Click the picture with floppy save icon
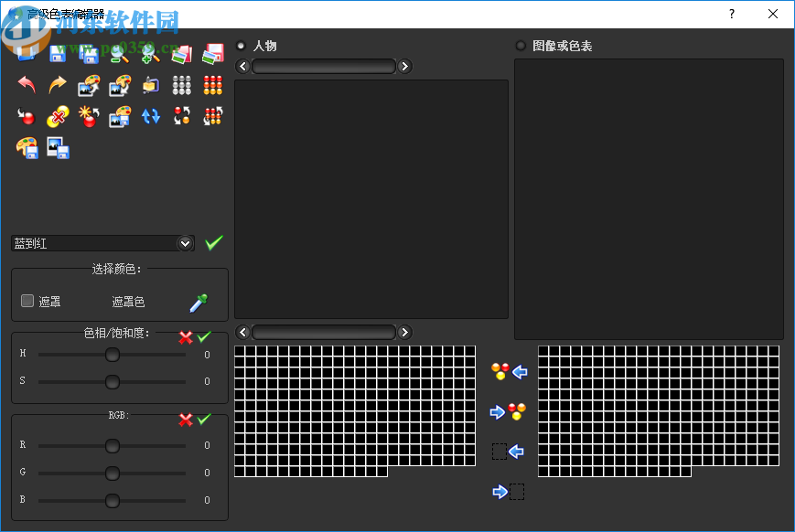This screenshot has height=532, width=795. [x=58, y=148]
